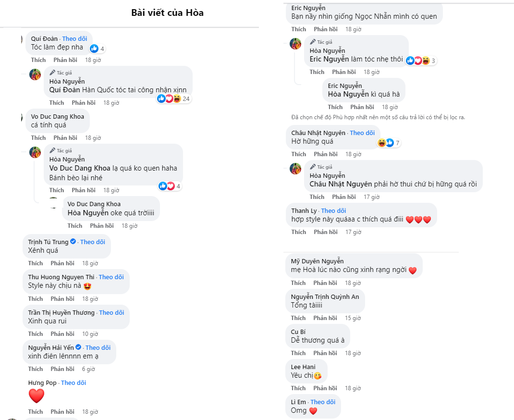Viewport: 514px width, 420px height.
Task: Click Thích under Mỹ Duyên Nguyễn's comment
Action: [x=298, y=283]
